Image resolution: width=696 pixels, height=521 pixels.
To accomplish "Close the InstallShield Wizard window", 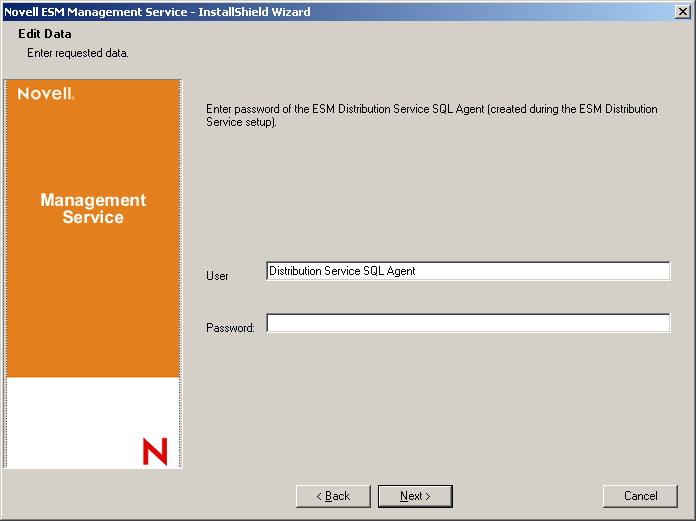I will click(682, 11).
